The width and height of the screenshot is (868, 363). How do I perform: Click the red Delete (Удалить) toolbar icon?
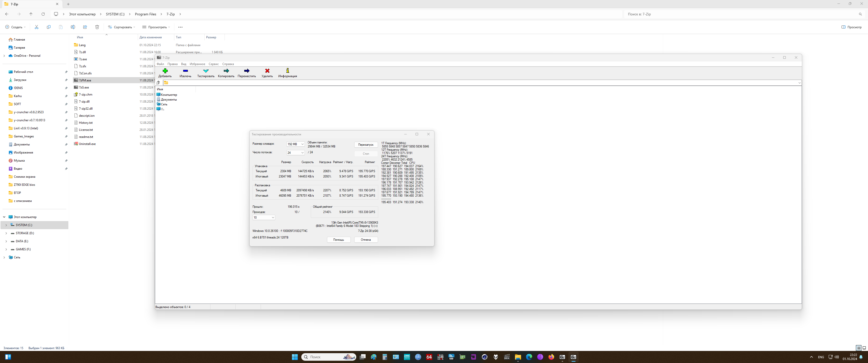pyautogui.click(x=267, y=71)
